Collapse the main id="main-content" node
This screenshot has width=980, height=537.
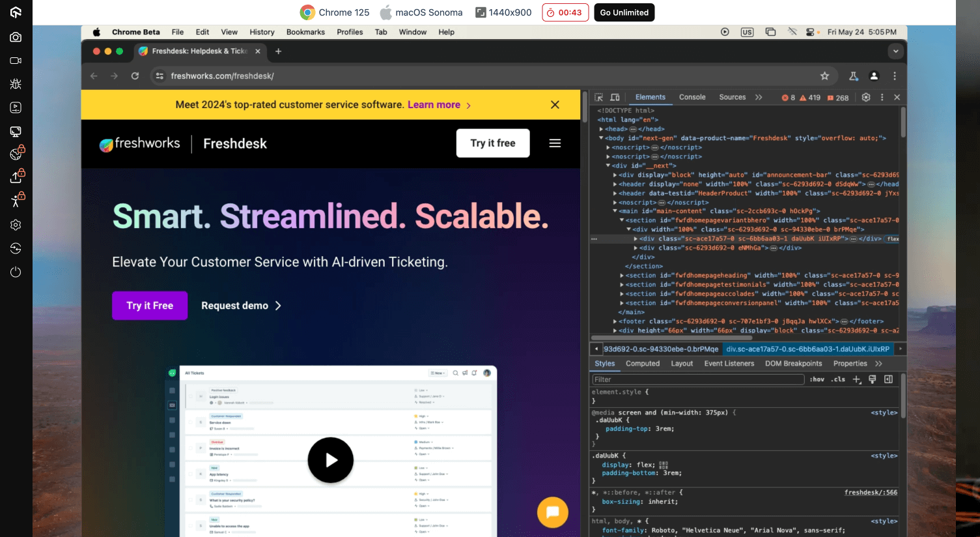615,211
